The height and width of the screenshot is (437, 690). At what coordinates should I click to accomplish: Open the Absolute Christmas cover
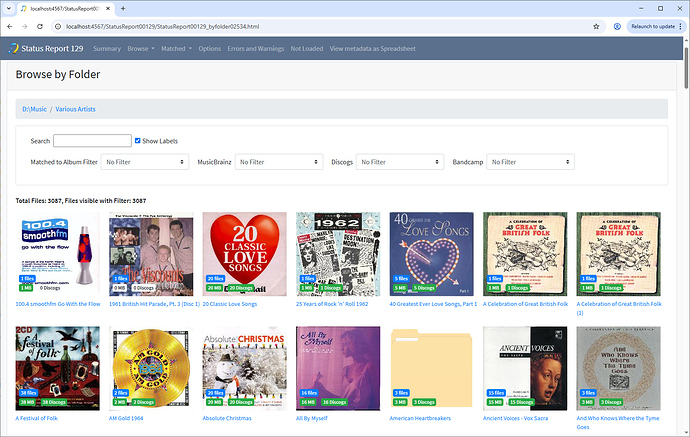[x=245, y=368]
